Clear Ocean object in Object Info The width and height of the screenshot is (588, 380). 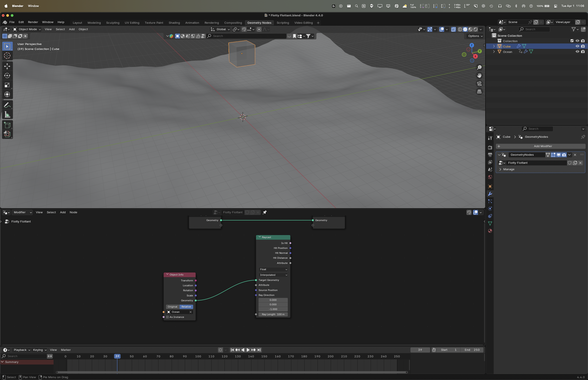(x=190, y=312)
